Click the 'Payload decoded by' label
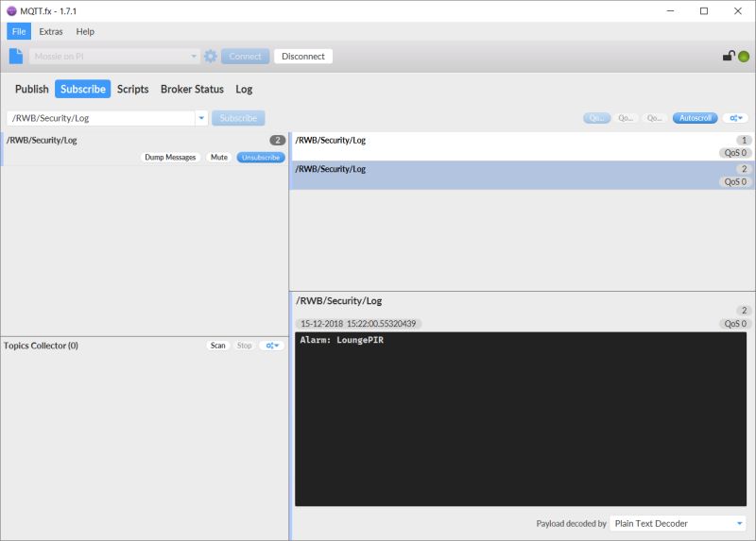 click(572, 523)
